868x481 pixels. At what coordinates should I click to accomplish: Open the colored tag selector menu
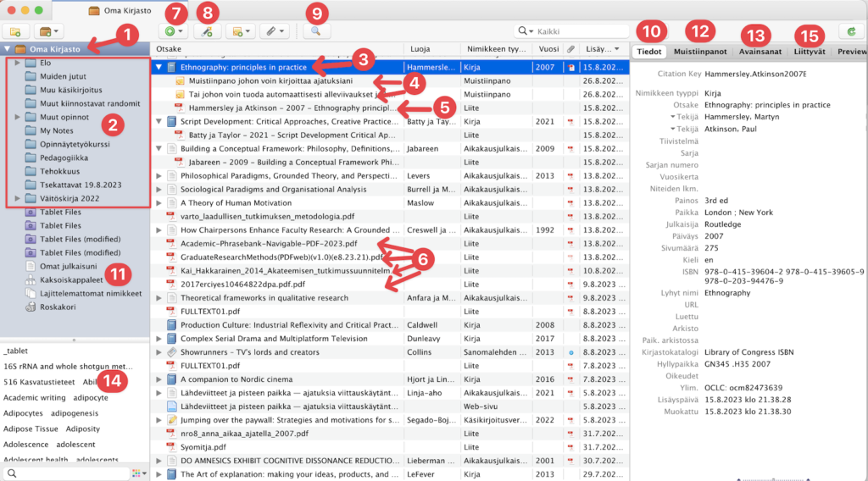click(x=136, y=473)
